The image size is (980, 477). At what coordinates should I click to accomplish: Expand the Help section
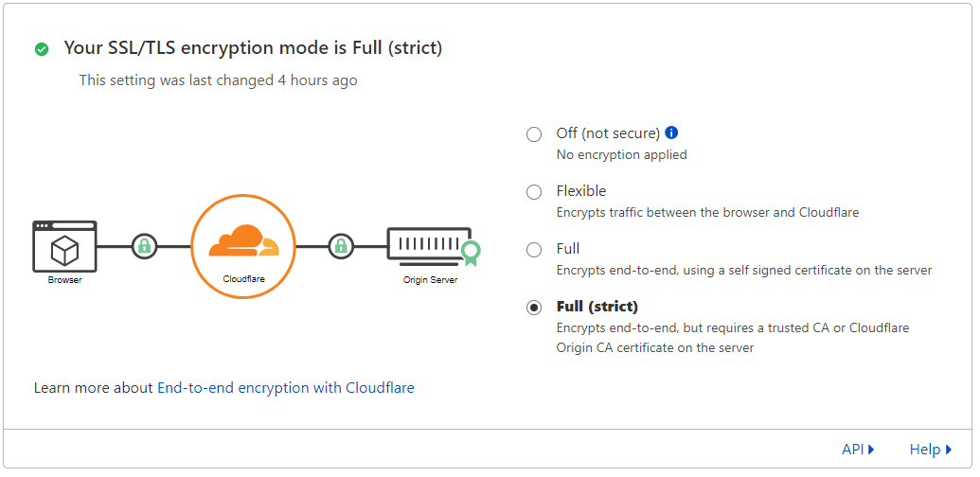[x=931, y=450]
